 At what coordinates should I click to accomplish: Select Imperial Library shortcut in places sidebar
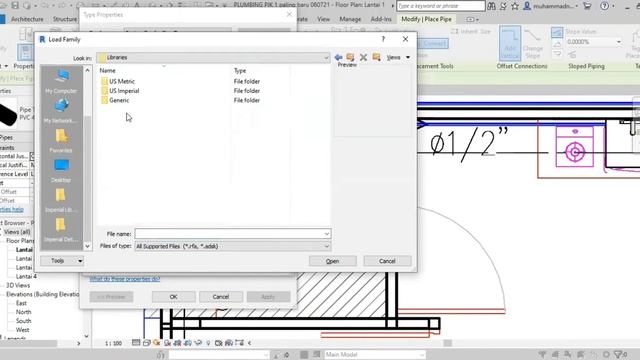pyautogui.click(x=61, y=200)
